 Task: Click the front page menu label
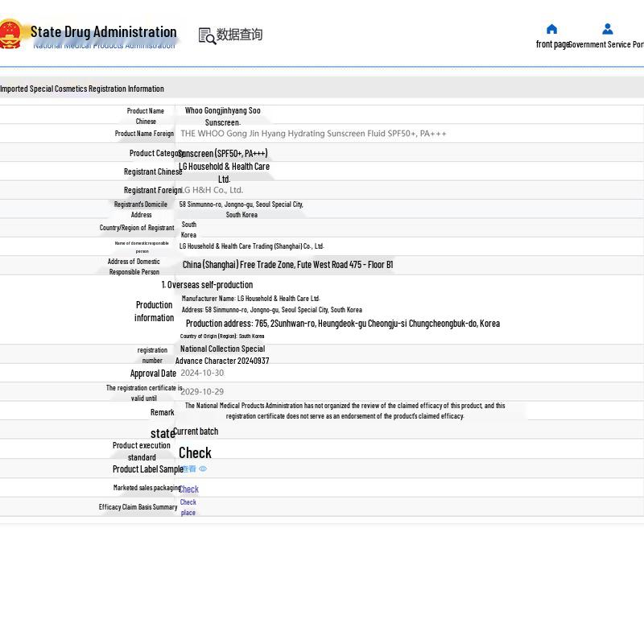(x=552, y=44)
